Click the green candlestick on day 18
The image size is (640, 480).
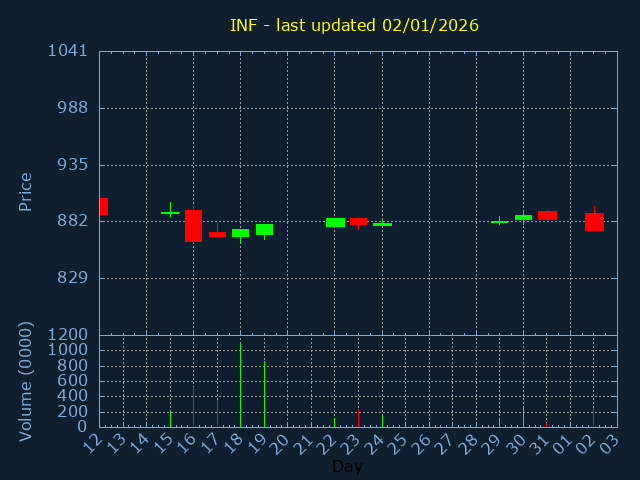240,233
